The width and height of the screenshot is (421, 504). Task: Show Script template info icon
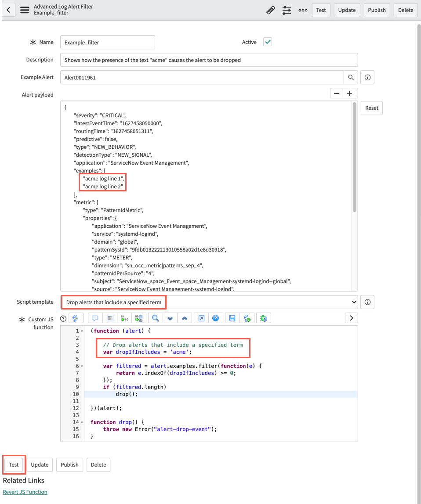click(367, 302)
